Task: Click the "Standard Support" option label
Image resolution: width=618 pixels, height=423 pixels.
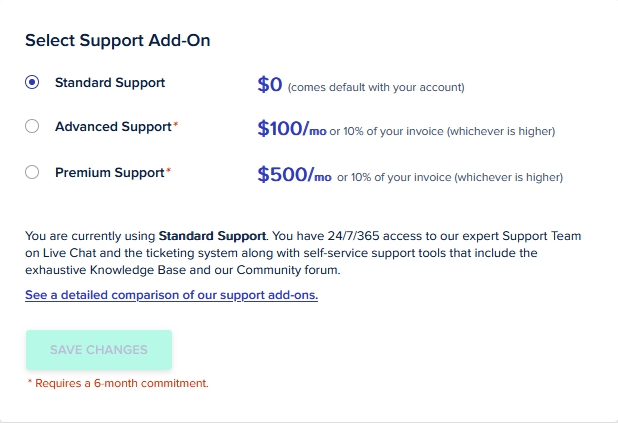Action: click(x=110, y=83)
